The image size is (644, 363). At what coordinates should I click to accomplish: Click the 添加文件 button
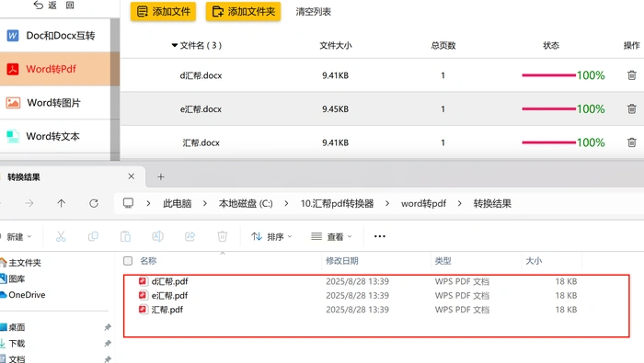[x=163, y=11]
